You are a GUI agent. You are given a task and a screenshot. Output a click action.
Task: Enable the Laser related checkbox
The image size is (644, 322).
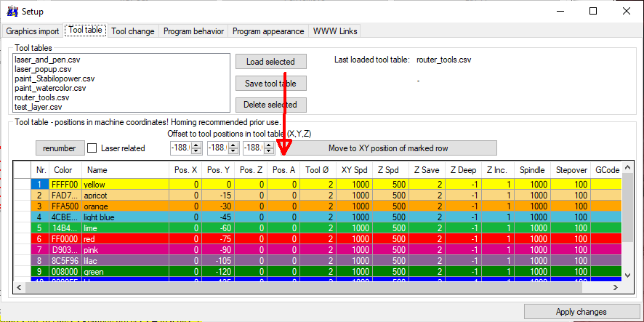(x=92, y=148)
